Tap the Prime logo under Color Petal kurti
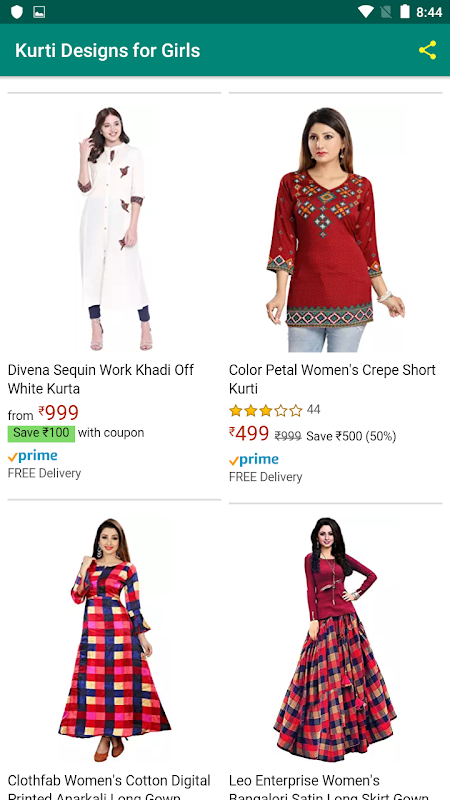This screenshot has width=450, height=800. coord(254,460)
